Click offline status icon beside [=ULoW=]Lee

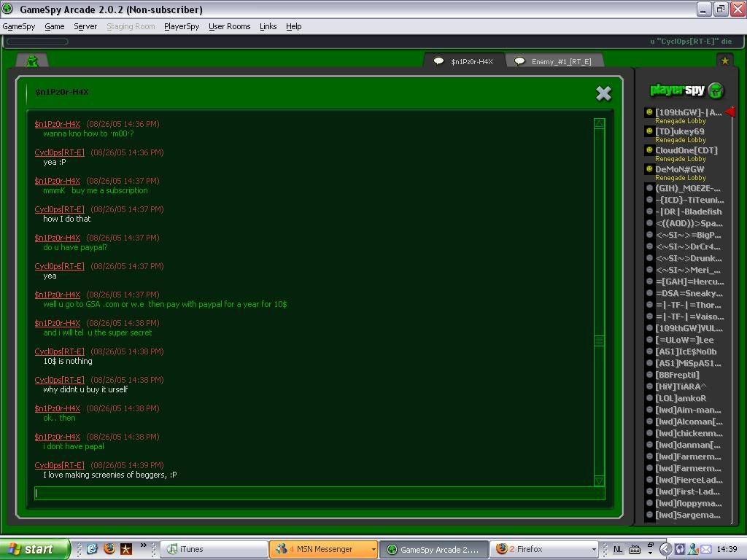coord(649,340)
